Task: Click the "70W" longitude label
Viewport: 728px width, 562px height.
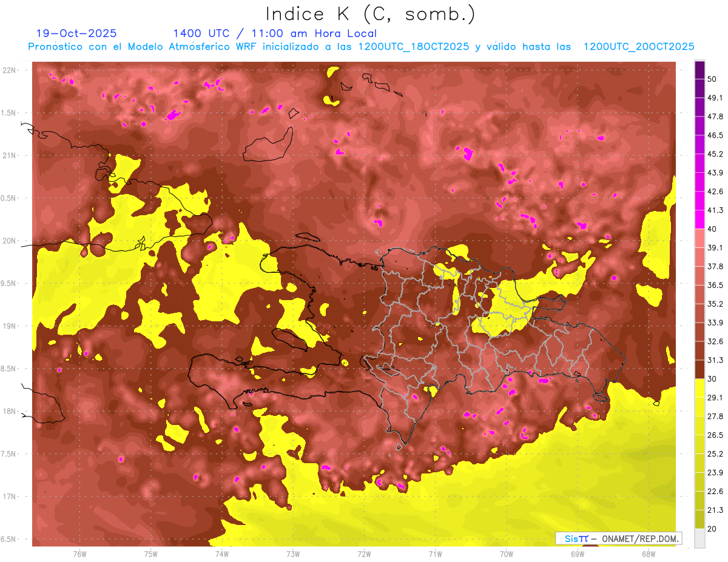Action: click(x=507, y=554)
